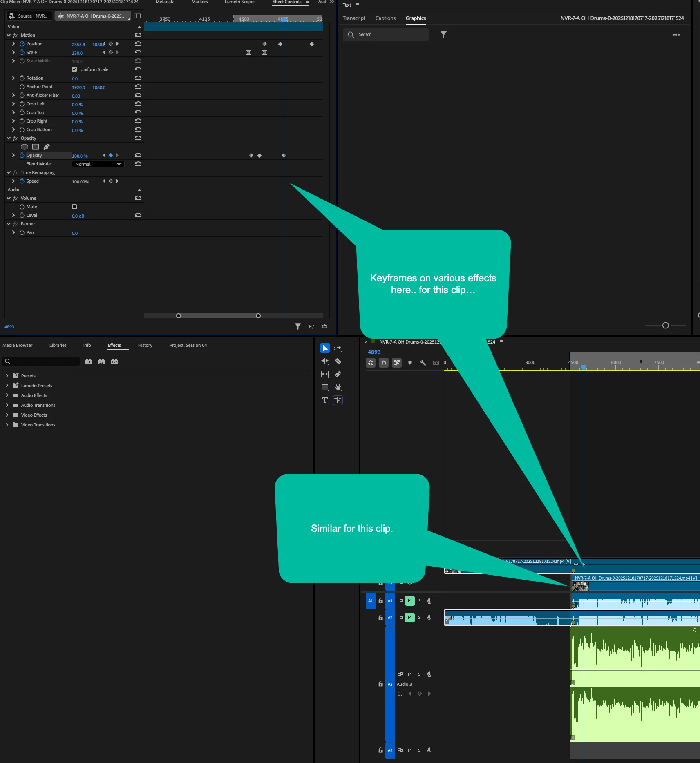Click the YUV Effects filter icon
This screenshot has width=700, height=763.
(114, 361)
